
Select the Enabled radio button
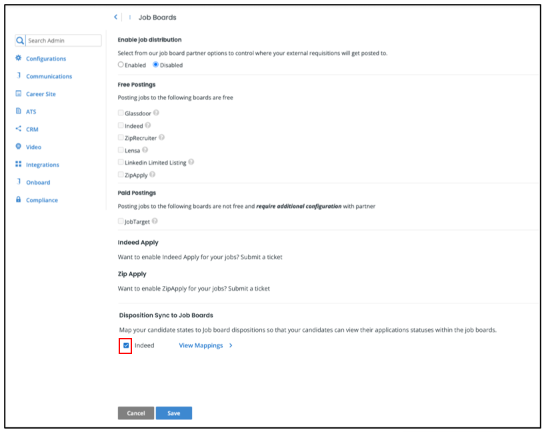[121, 64]
